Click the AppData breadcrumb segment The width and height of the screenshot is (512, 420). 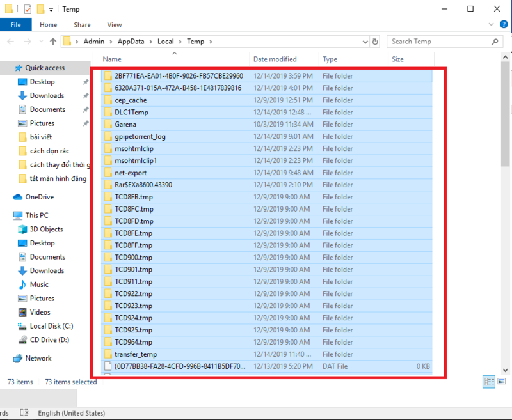pos(131,42)
